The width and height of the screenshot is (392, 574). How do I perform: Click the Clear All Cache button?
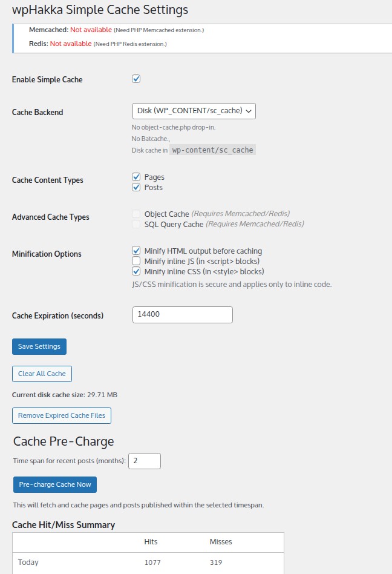(x=42, y=374)
